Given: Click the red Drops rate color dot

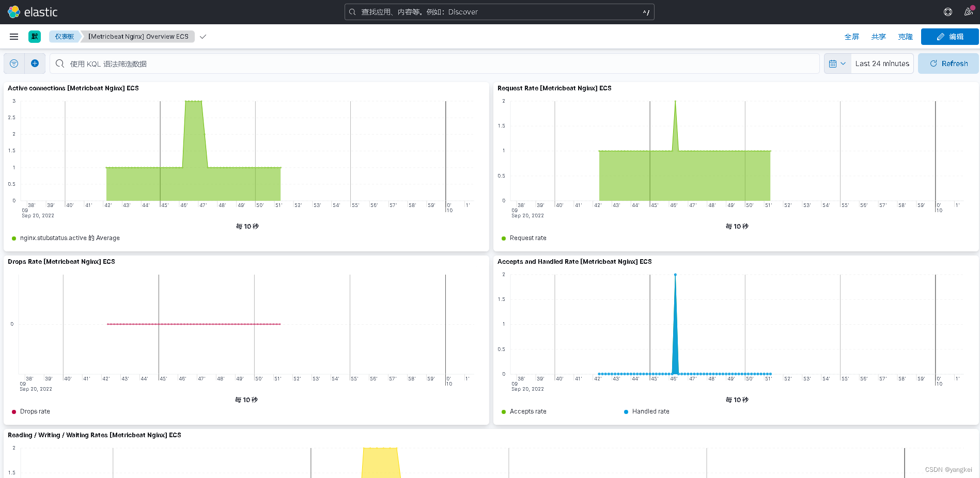Looking at the screenshot, I should (14, 412).
